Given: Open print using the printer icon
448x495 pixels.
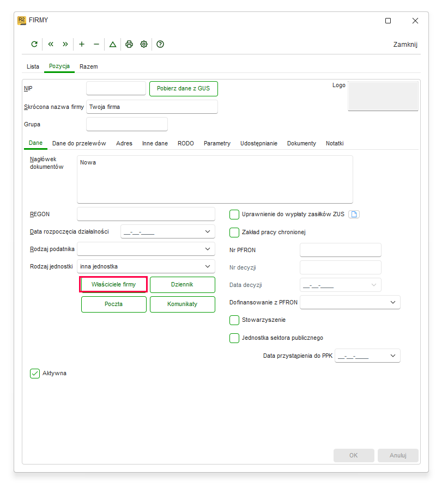Looking at the screenshot, I should tap(129, 44).
